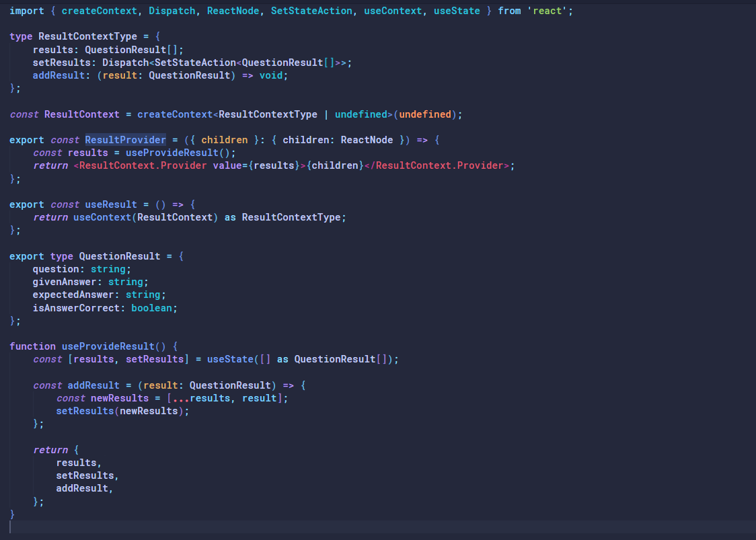Click the 'setResults(newResults);' call

(122, 411)
